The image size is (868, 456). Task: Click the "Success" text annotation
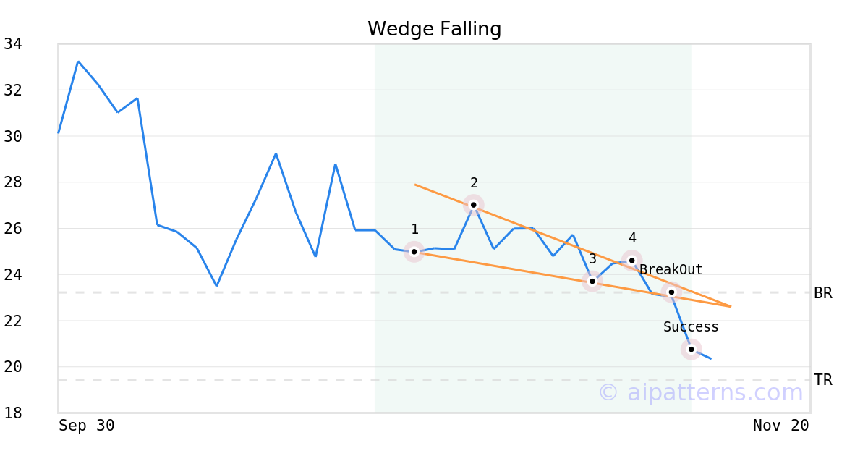pos(691,327)
